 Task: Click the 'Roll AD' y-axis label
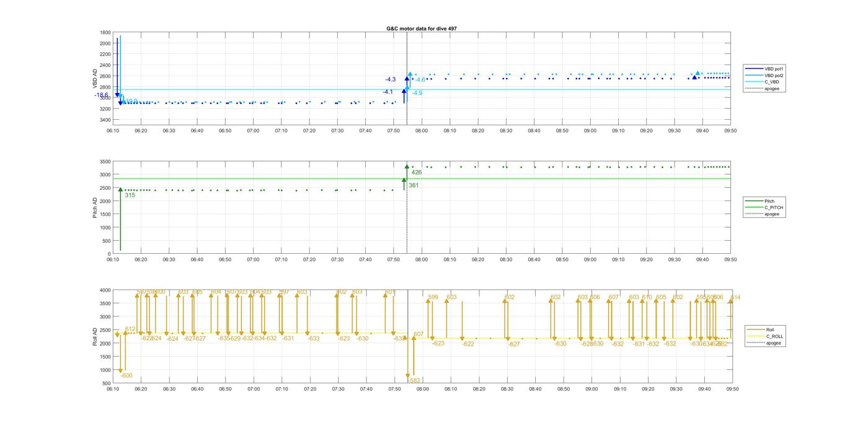click(95, 336)
